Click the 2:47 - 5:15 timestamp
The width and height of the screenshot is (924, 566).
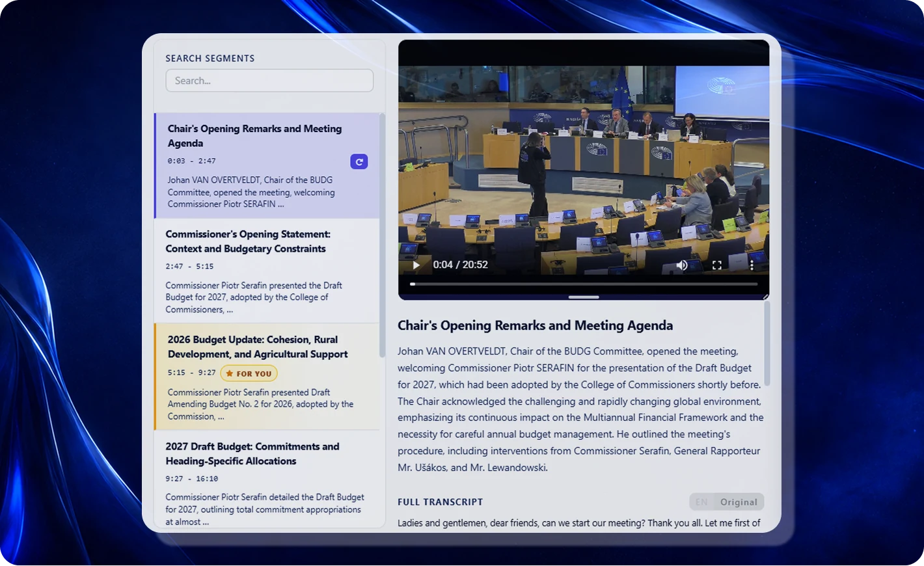tap(189, 266)
